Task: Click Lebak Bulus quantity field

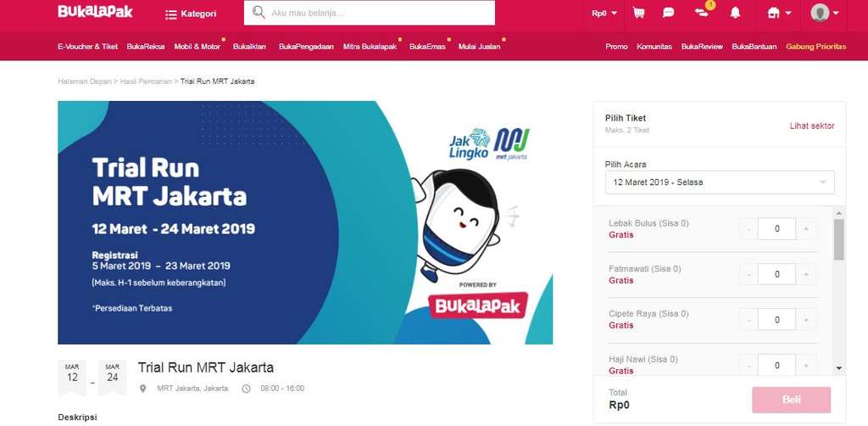Action: click(776, 229)
